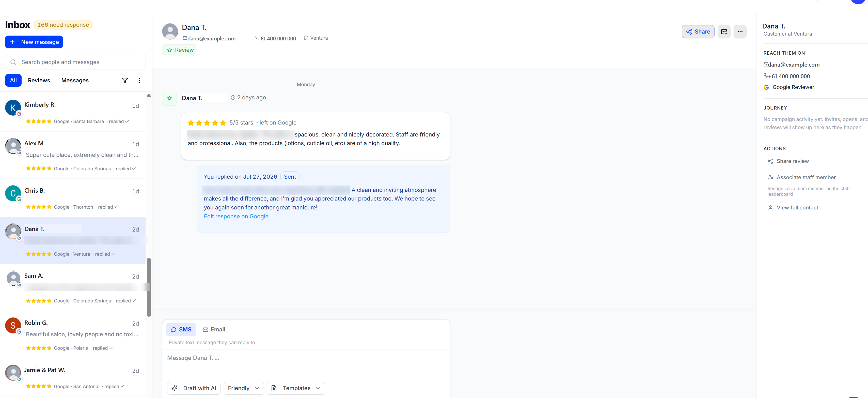Open the inbox vertical three-dot menu

139,81
